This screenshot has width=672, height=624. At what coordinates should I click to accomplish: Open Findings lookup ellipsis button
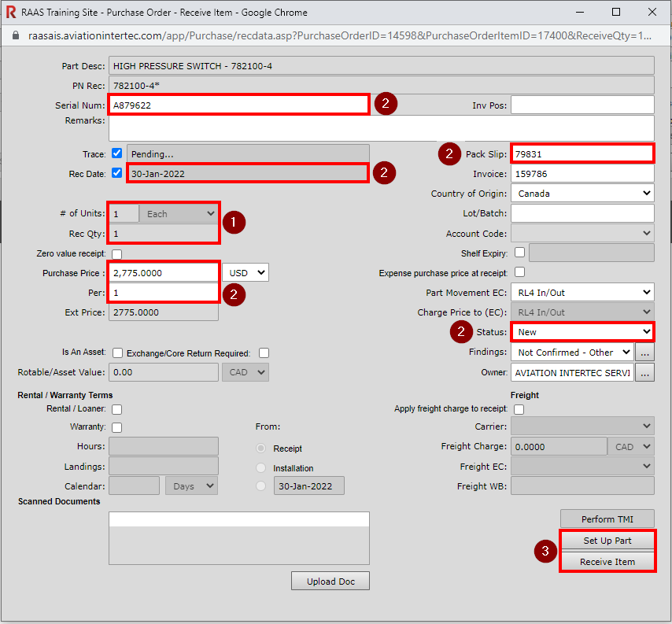(x=645, y=353)
